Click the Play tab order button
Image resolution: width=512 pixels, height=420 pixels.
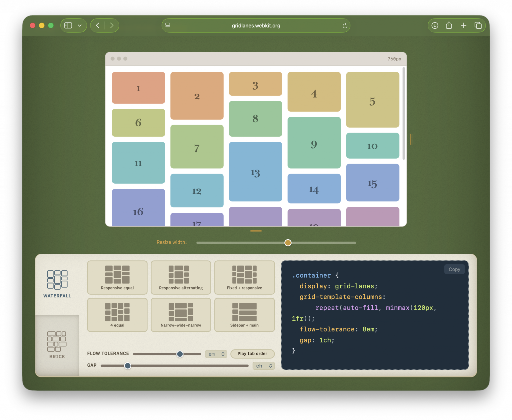[x=252, y=353]
